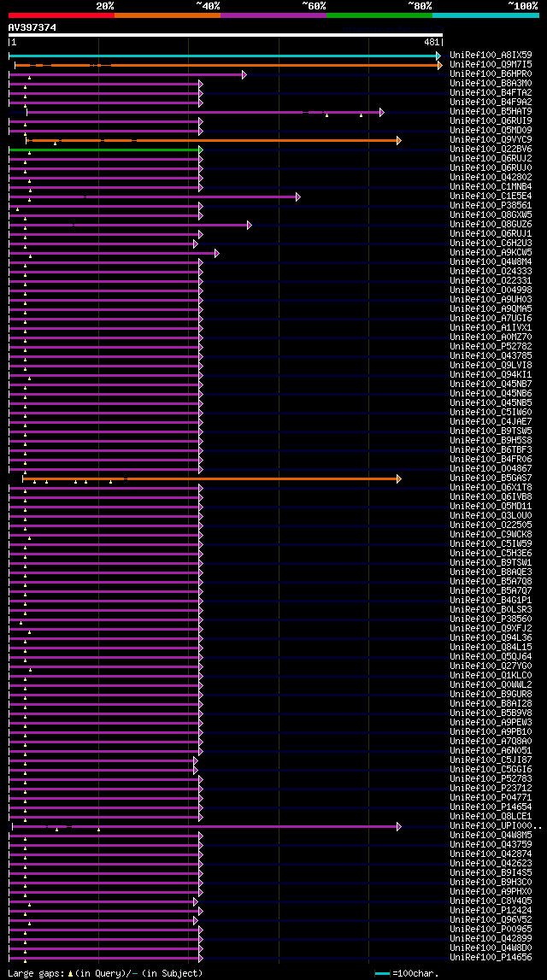Click label UniRef100_Q1KLC0
Screen dimensions: 547x980
coord(491,675)
